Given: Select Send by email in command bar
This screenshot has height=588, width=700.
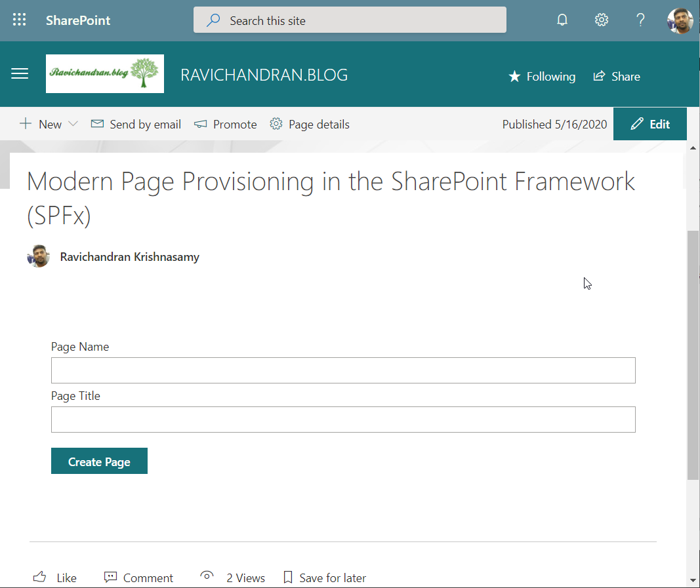Looking at the screenshot, I should coord(136,125).
